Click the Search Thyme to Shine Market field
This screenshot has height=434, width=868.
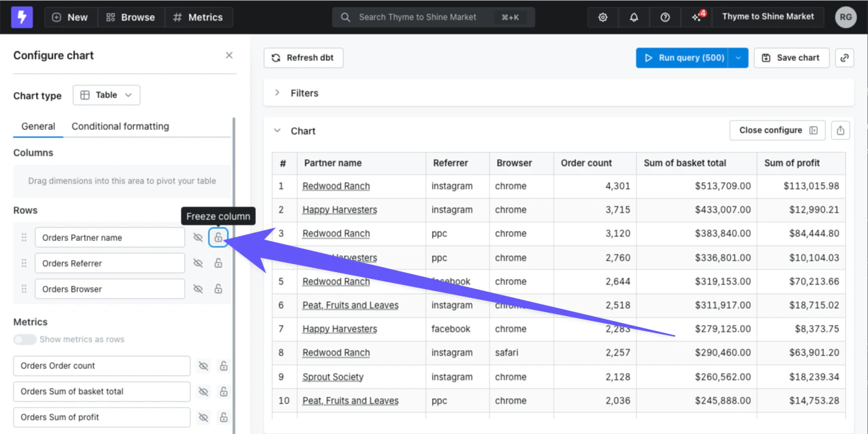433,18
